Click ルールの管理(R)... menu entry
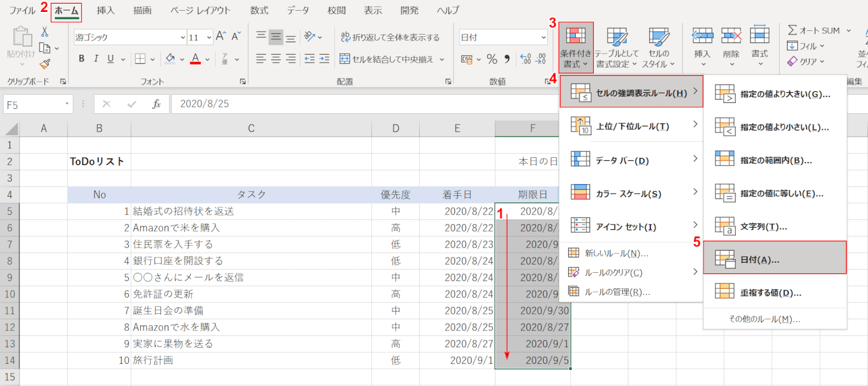 [631, 292]
